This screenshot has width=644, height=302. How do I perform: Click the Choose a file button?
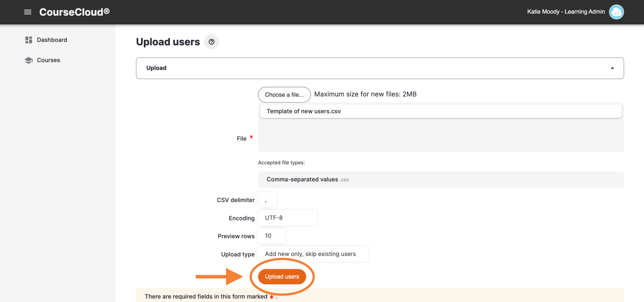point(284,95)
